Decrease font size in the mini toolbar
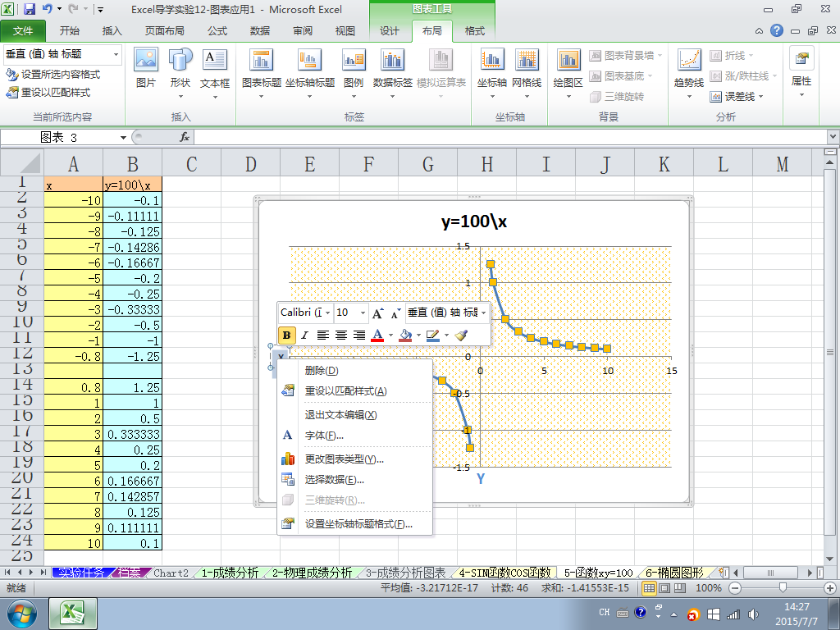840x630 pixels. coord(396,313)
